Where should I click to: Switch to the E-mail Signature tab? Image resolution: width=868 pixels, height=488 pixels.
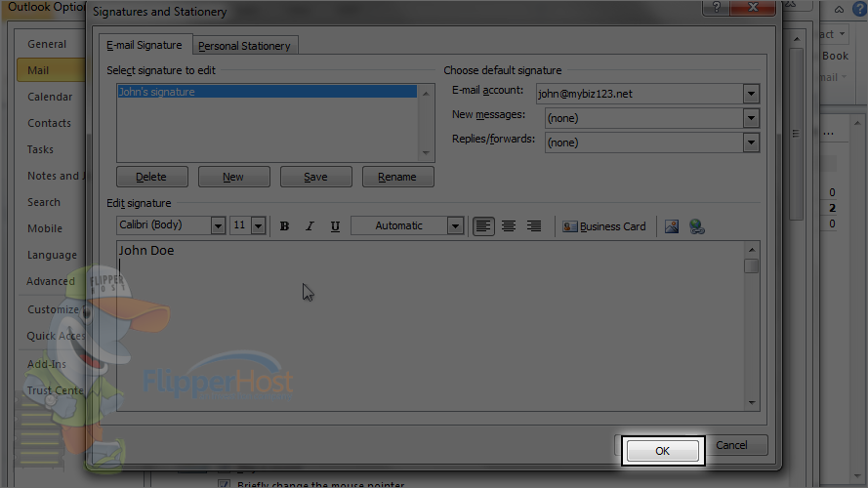(x=145, y=45)
